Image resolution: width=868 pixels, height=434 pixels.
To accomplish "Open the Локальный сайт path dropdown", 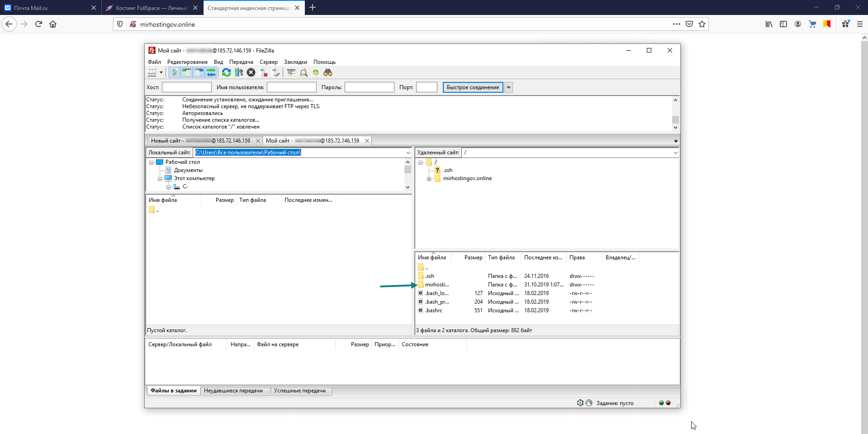I will tap(408, 153).
